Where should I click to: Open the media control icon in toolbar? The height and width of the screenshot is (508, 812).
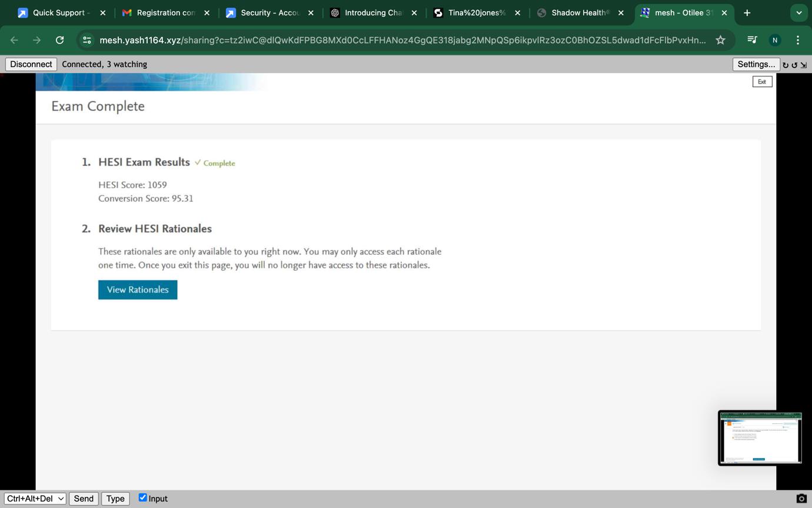(752, 40)
